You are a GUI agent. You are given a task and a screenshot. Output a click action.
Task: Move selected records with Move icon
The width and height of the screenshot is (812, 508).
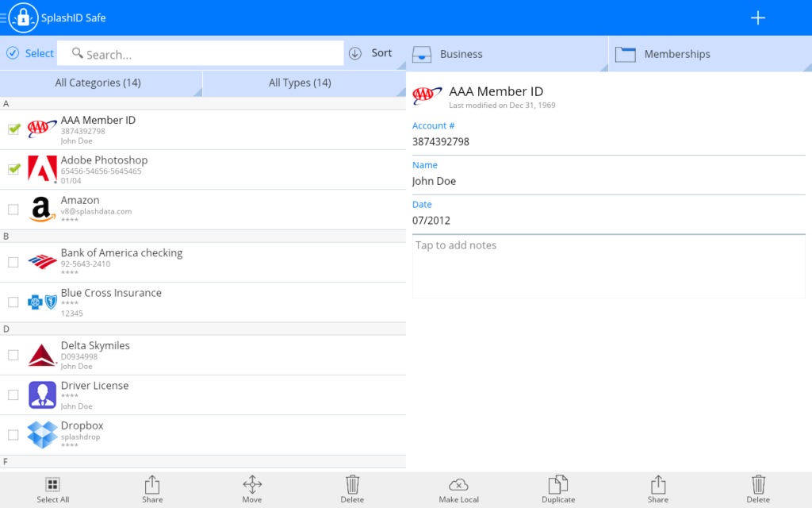[x=252, y=489]
